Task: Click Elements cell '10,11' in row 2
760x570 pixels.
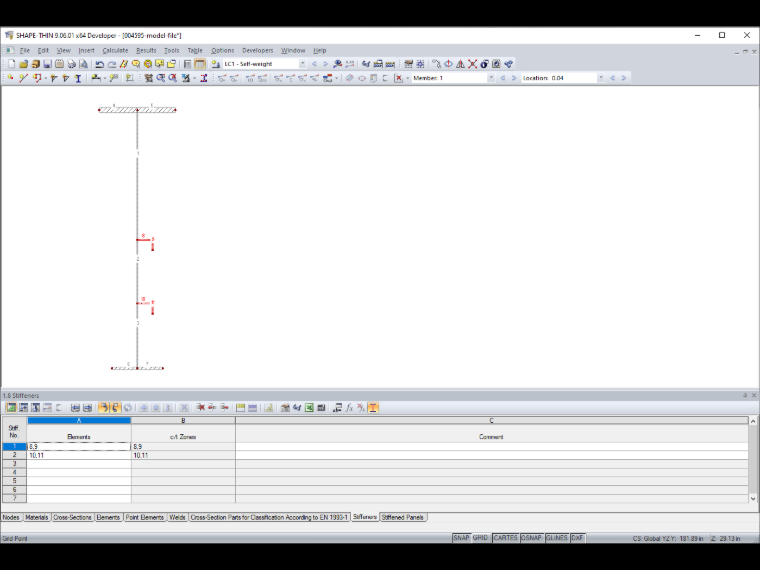Action: (79, 455)
